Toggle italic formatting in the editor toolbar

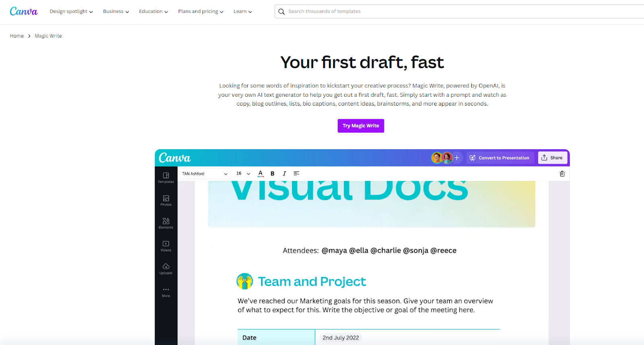(x=284, y=174)
